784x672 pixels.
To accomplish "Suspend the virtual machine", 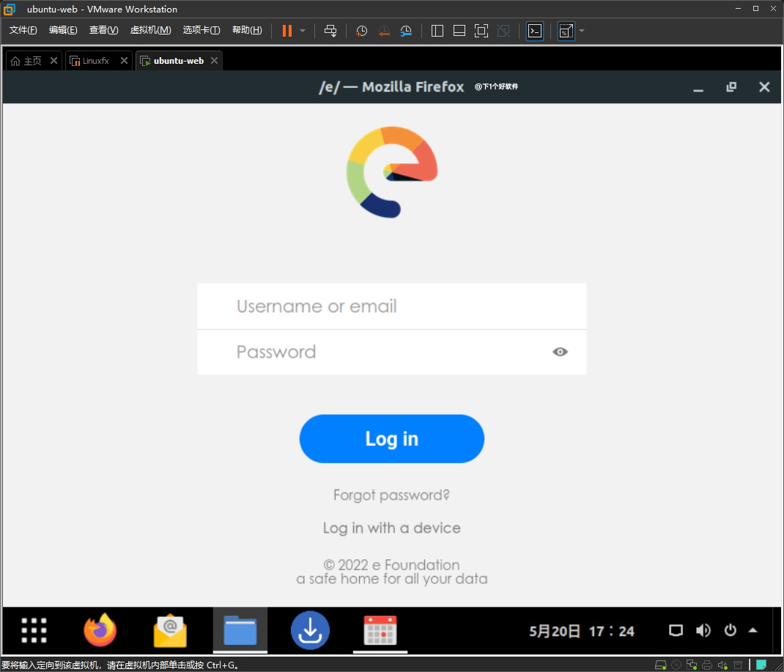I will [x=285, y=31].
